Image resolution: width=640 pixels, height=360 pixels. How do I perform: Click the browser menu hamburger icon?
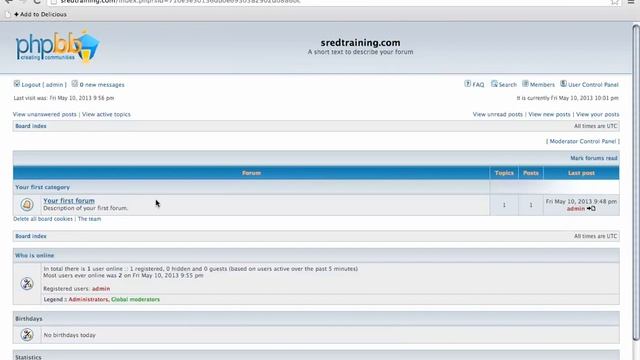click(x=631, y=2)
